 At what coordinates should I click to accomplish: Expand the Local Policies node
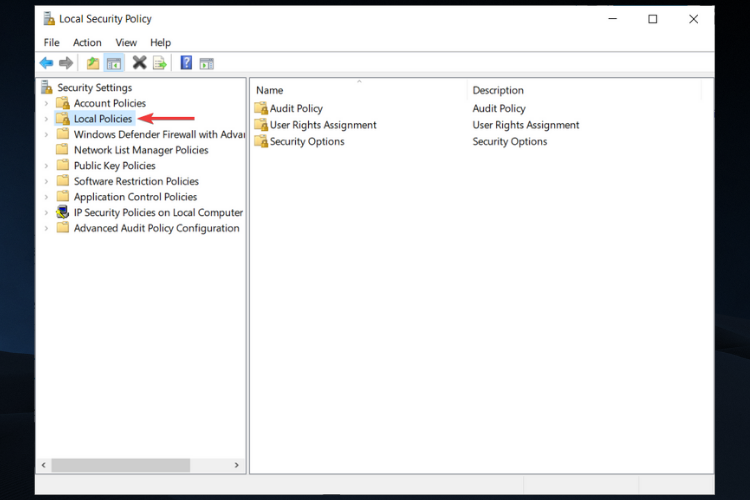(x=46, y=119)
